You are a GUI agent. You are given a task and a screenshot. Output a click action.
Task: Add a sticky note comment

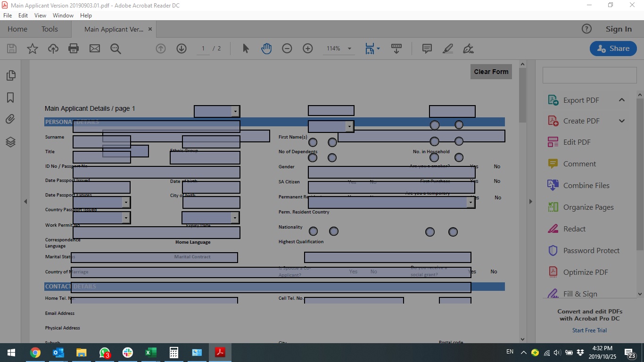[x=427, y=49]
